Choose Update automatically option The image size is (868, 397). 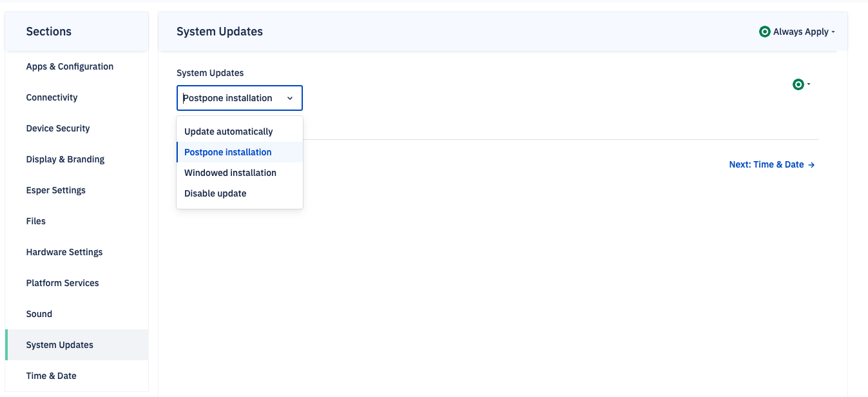[240, 131]
